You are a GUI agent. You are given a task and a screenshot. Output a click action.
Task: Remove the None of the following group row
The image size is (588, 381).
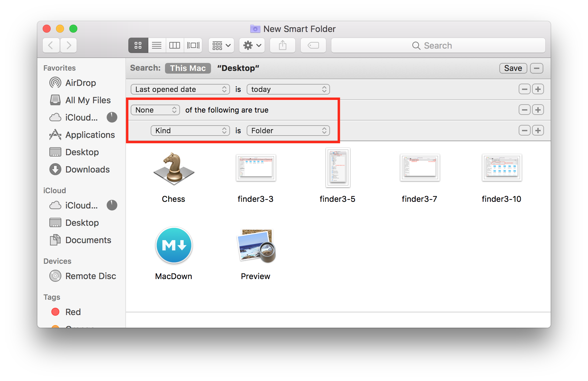525,110
